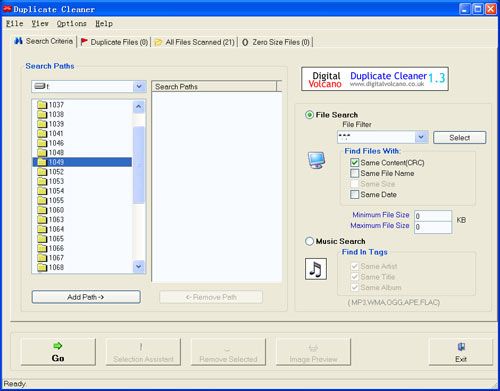This screenshot has width=500, height=391.
Task: Click the green Go arrow icon
Action: (x=58, y=346)
